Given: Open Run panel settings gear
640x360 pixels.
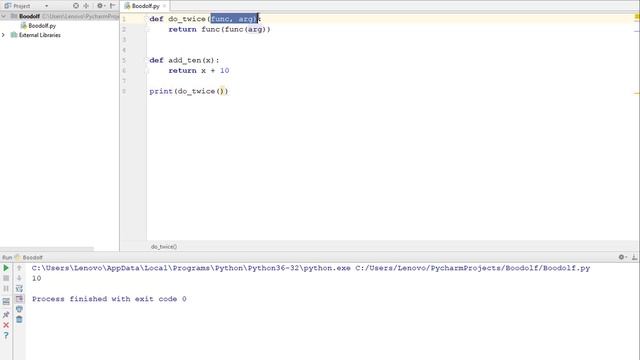Looking at the screenshot, I should 622,257.
